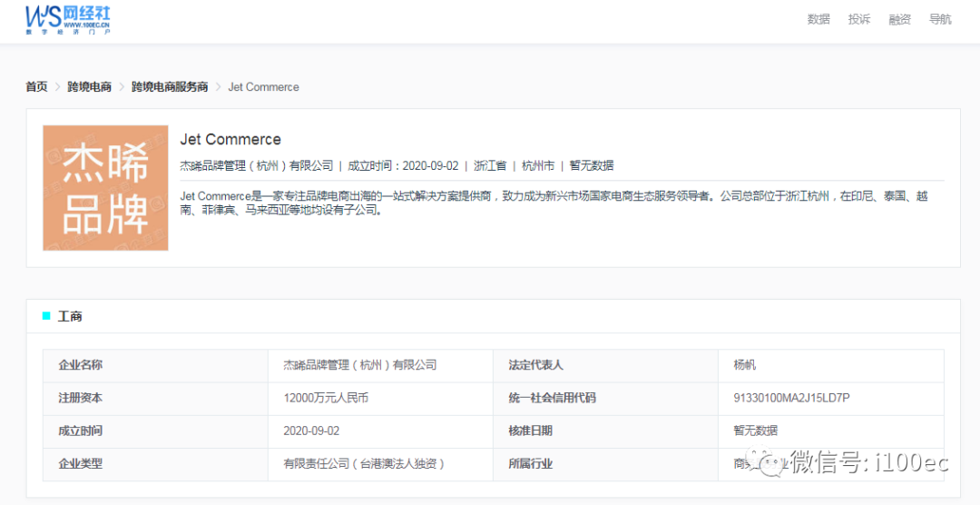Click the Jet Commerce company heading

230,139
